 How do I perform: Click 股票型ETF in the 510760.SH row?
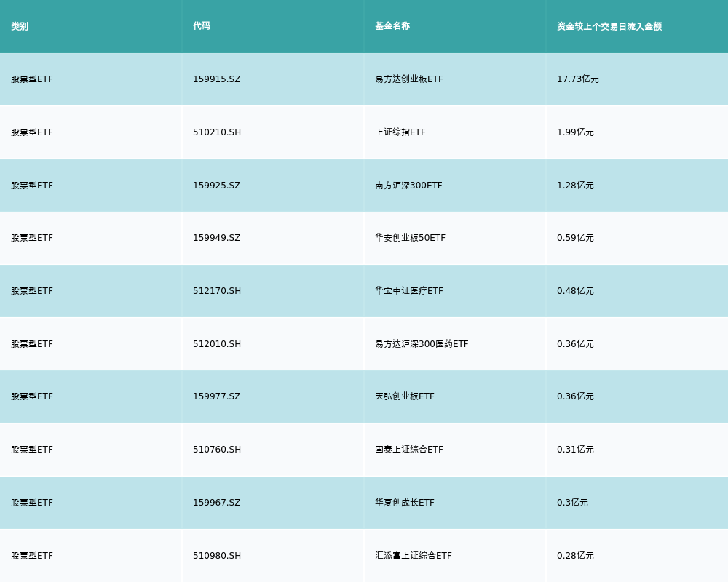pos(32,450)
